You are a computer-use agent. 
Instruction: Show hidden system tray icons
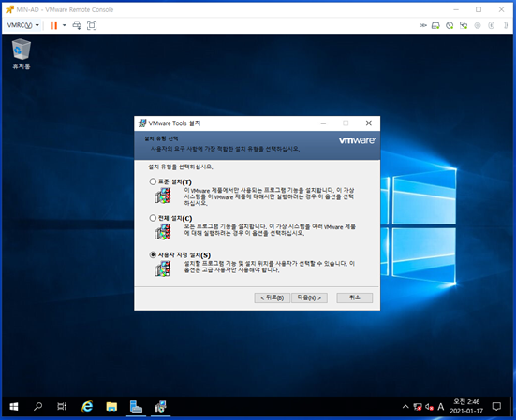(405, 407)
